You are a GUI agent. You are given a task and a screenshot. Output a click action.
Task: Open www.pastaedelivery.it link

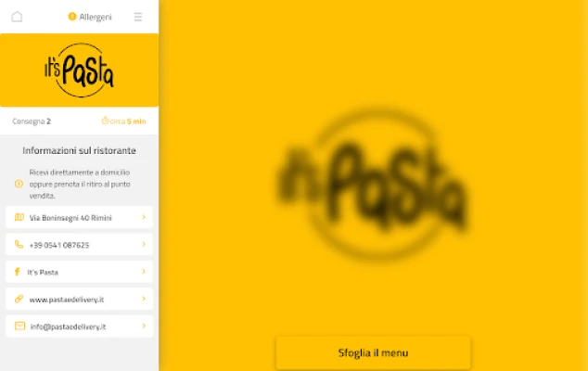point(67,300)
